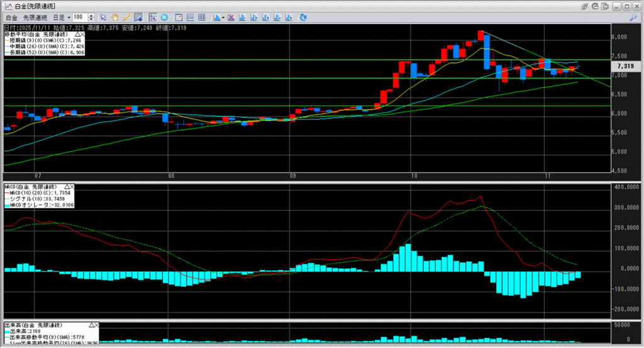Screen dimensions: 644x348
Task: Select the pencil drawing tool
Action: point(125,17)
